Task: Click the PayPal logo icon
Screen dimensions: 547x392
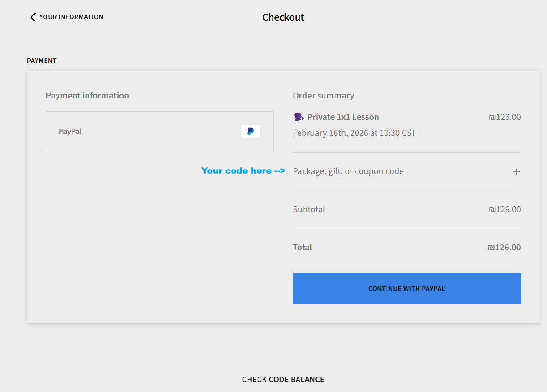Action: point(250,131)
